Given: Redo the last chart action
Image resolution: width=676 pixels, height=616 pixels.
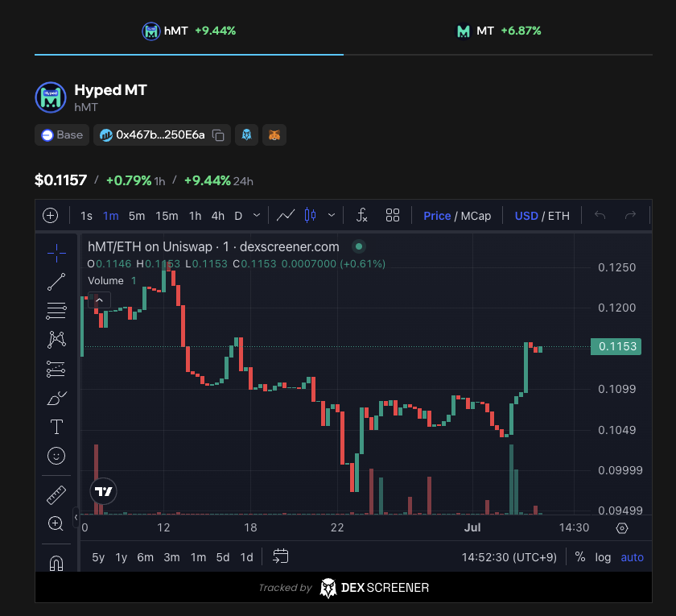Looking at the screenshot, I should click(x=630, y=215).
